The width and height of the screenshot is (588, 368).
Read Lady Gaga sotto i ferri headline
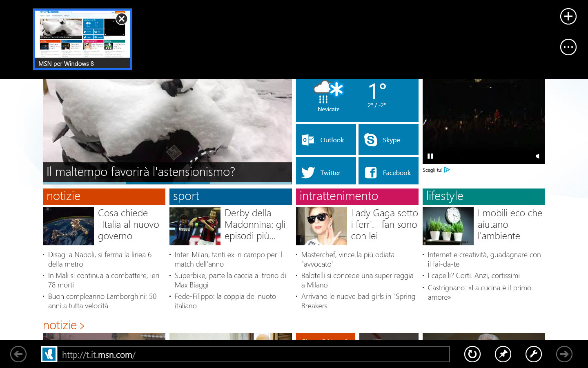384,224
